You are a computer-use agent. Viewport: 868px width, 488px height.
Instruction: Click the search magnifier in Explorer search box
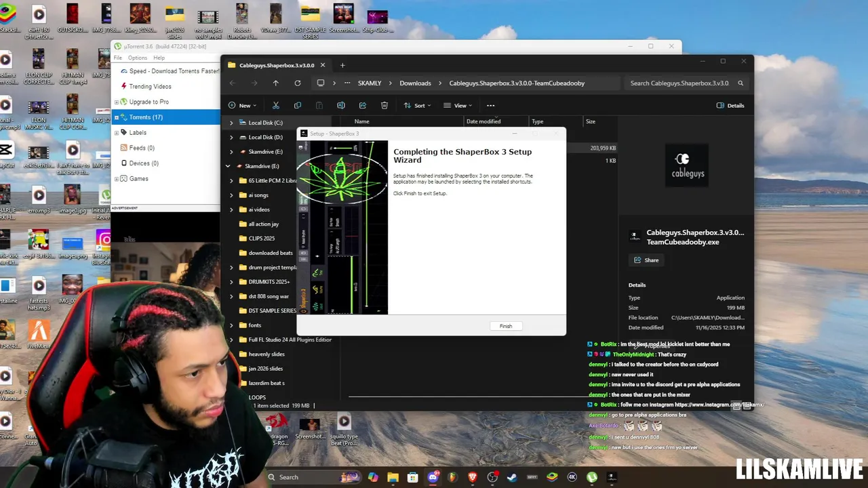[741, 83]
